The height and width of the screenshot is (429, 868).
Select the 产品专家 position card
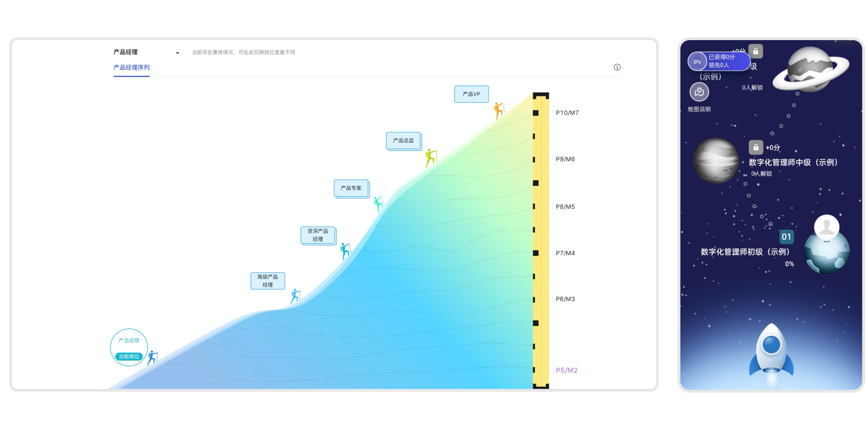pos(351,188)
